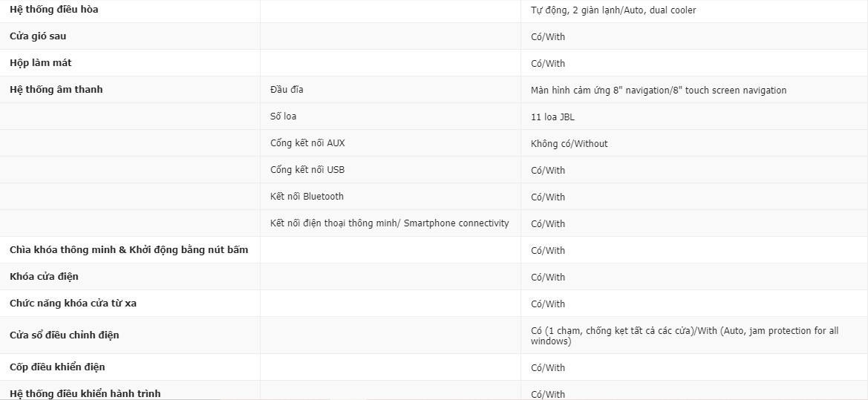Click the 8" touch screen navigation value

point(658,91)
